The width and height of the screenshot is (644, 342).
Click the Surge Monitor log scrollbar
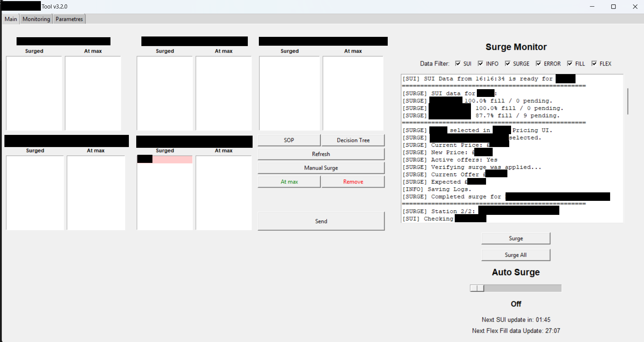[627, 101]
